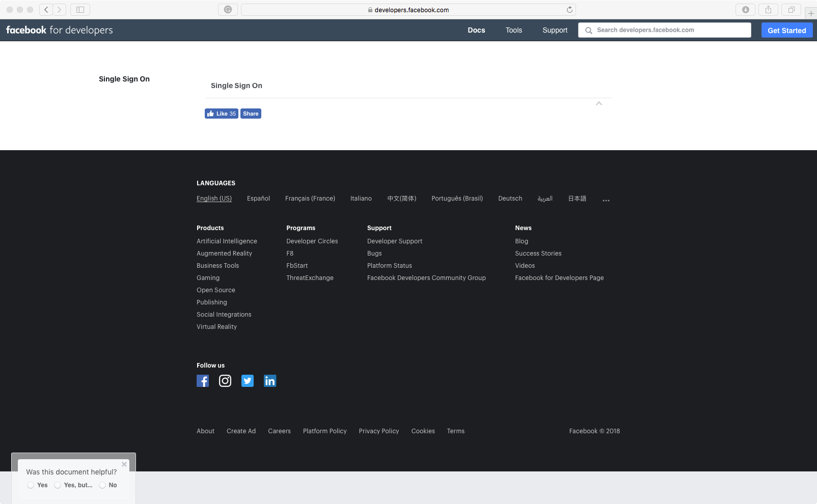The width and height of the screenshot is (817, 504).
Task: Switch language to Deutsch
Action: click(510, 199)
